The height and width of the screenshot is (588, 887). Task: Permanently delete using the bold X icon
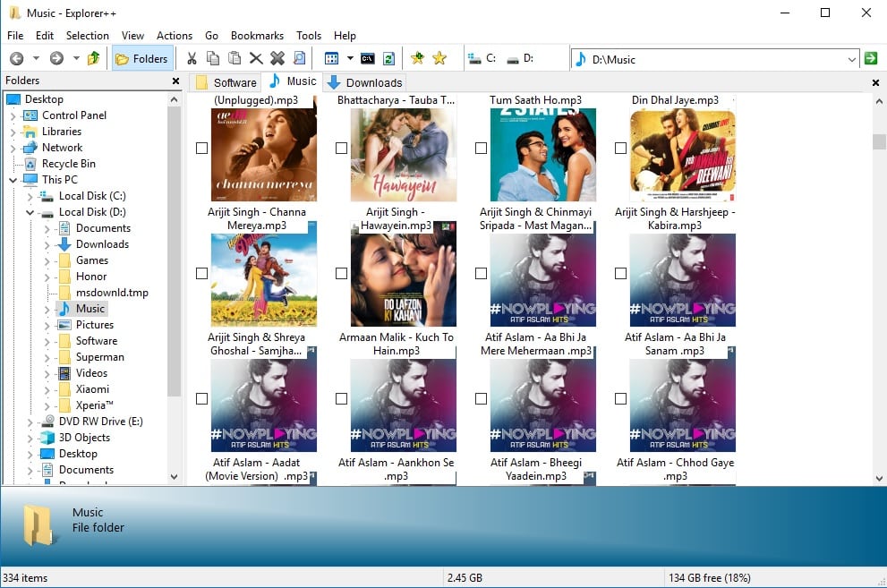point(277,58)
